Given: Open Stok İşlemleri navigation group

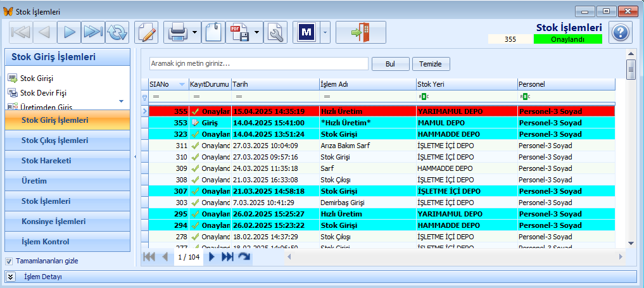Looking at the screenshot, I should tap(68, 201).
